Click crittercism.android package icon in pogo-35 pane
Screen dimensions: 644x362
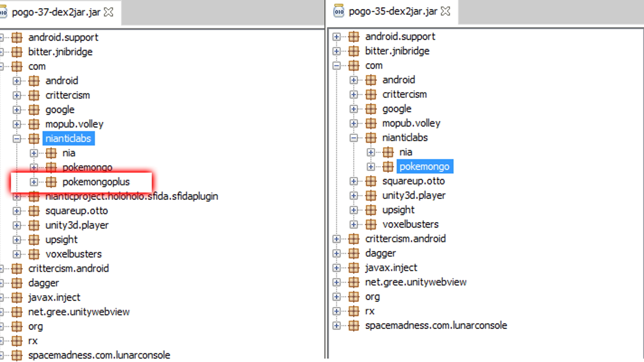click(x=354, y=239)
